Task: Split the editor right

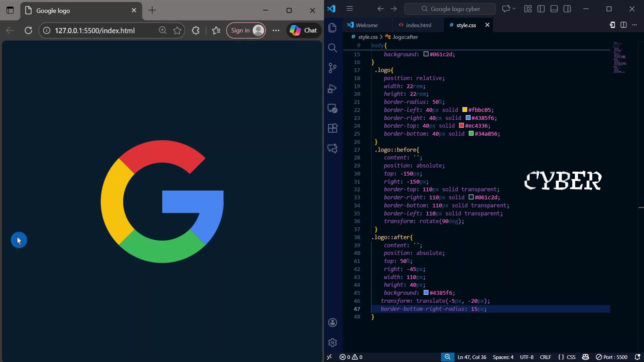Action: [624, 25]
